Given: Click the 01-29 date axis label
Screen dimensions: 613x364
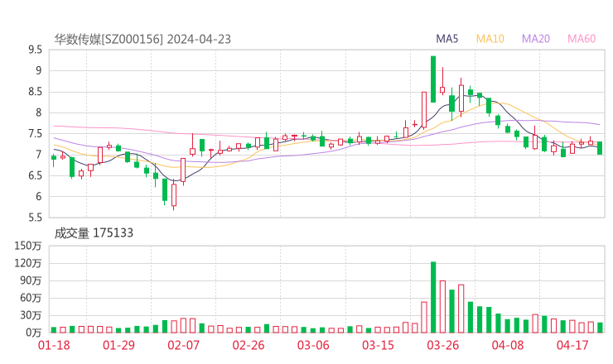Looking at the screenshot, I should click(x=118, y=345).
